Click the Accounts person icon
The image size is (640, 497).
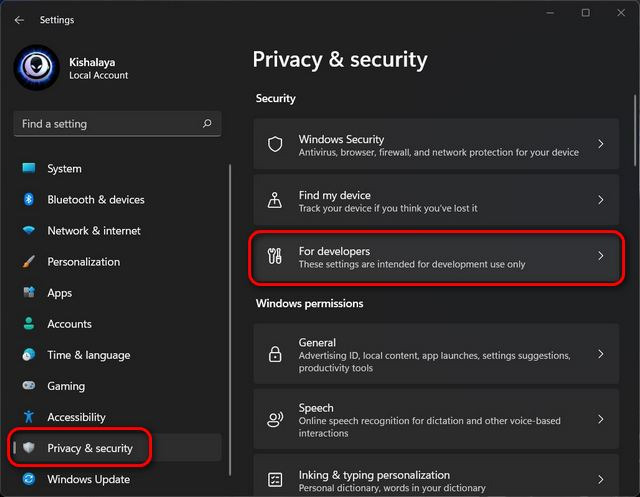point(29,323)
